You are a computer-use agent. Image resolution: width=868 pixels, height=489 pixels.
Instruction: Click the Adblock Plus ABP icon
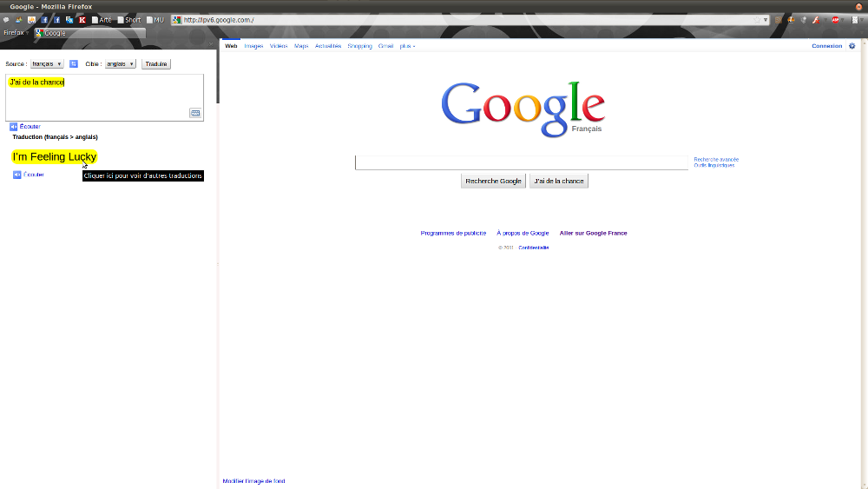pos(835,20)
